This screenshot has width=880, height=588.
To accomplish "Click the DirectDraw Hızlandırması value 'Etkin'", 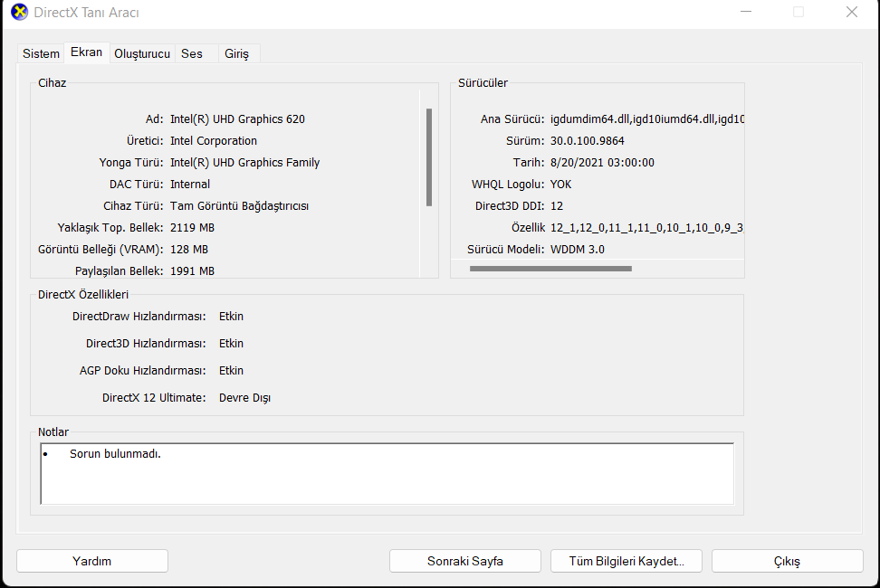I will [x=231, y=317].
